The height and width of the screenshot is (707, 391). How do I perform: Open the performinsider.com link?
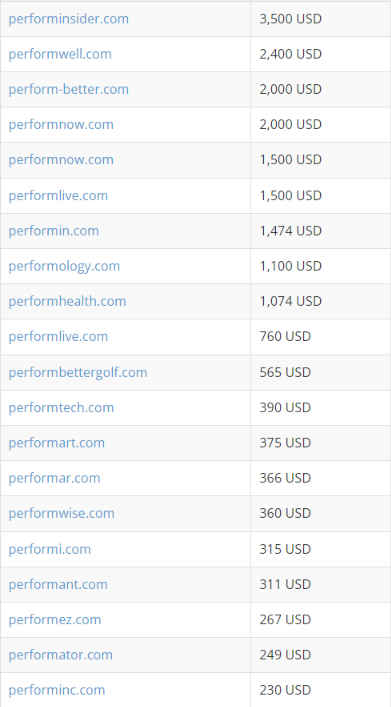click(69, 19)
